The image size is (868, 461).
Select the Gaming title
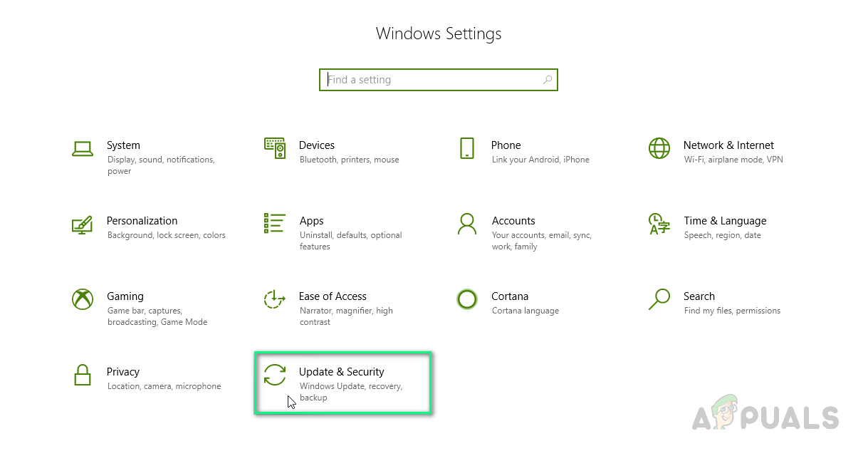click(x=125, y=296)
